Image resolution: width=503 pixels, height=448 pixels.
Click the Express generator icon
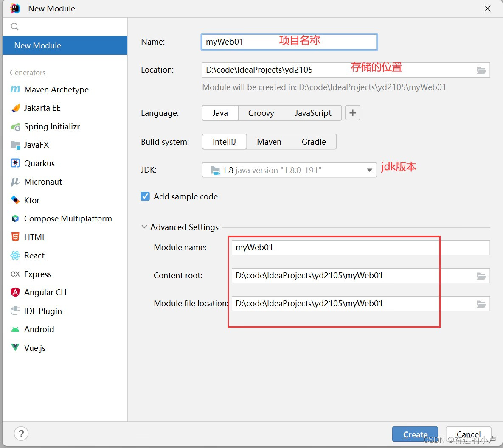click(x=15, y=274)
